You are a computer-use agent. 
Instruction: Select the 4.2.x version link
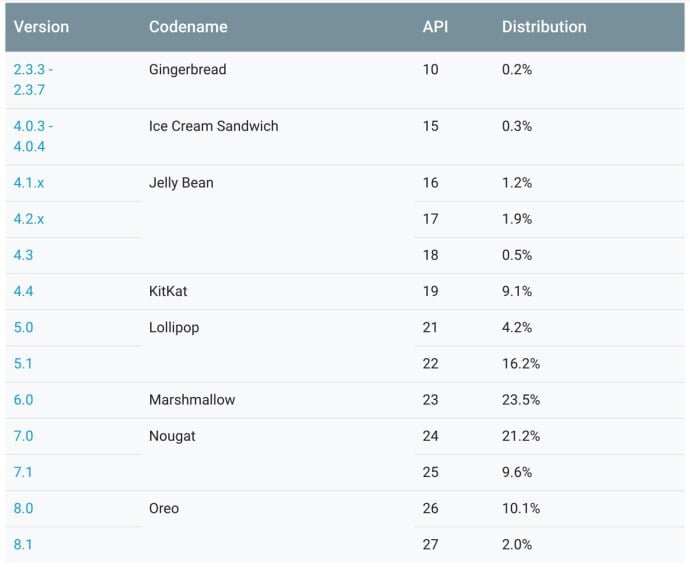29,219
